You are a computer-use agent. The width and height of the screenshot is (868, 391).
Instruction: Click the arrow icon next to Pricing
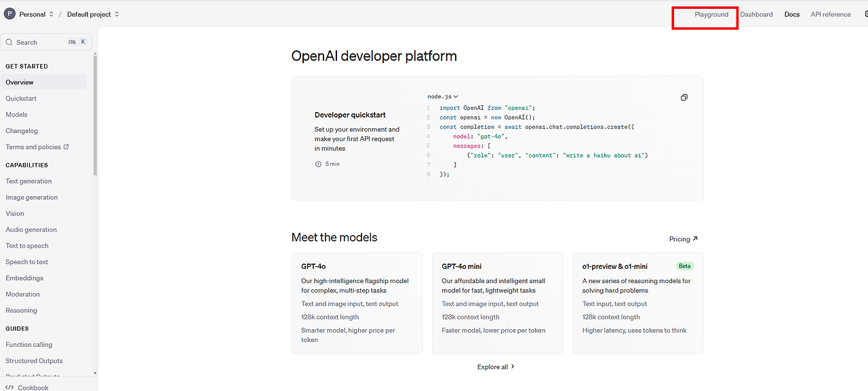(x=695, y=239)
